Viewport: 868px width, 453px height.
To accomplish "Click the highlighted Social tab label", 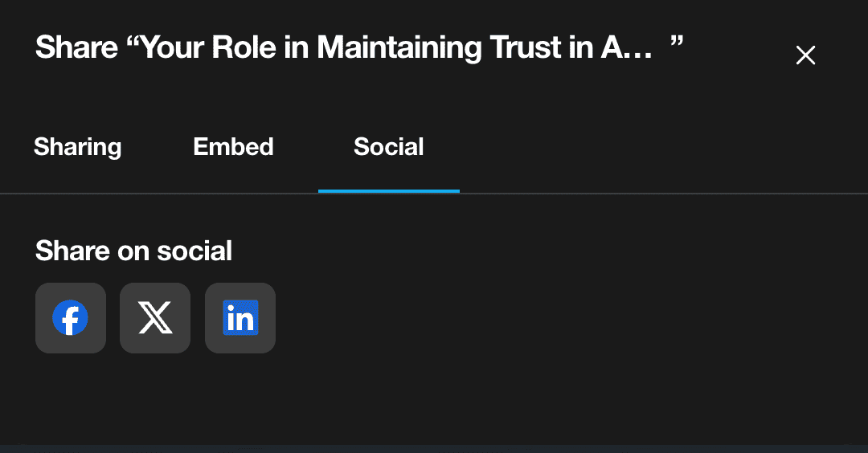I will (x=389, y=147).
